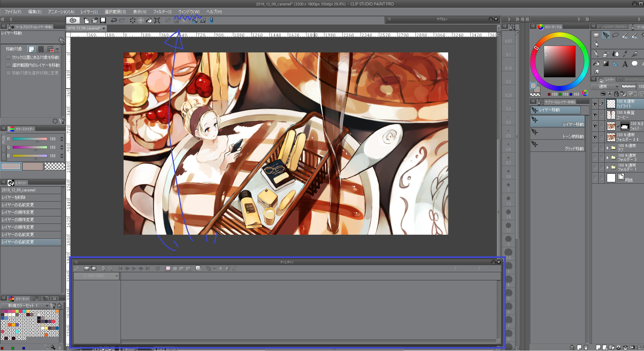Image resolution: width=644 pixels, height=351 pixels.
Task: Open the C-001-0001 timeline dropdown
Action: (96, 276)
